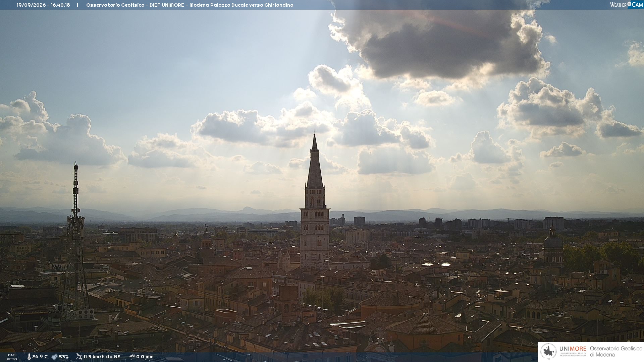
Task: Click the UNIMORE round seal emblem
Action: point(548,352)
